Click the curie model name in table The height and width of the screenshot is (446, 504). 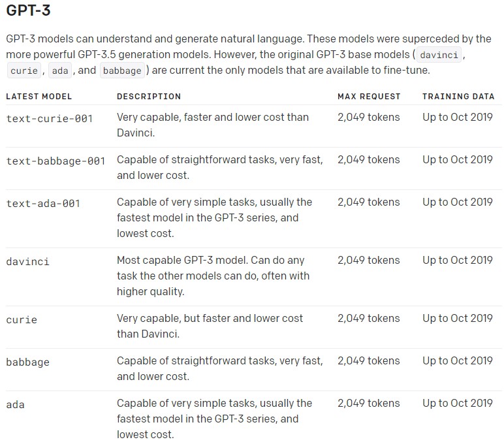(22, 319)
